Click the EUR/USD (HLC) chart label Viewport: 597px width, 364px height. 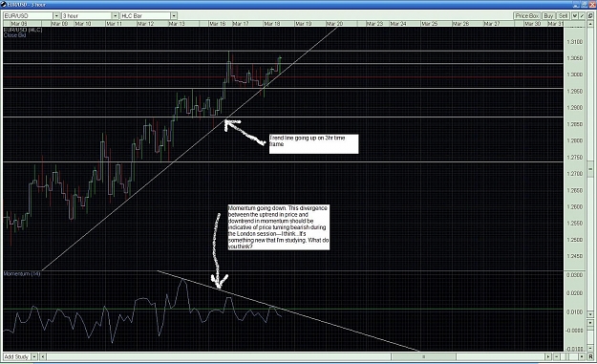[x=23, y=30]
